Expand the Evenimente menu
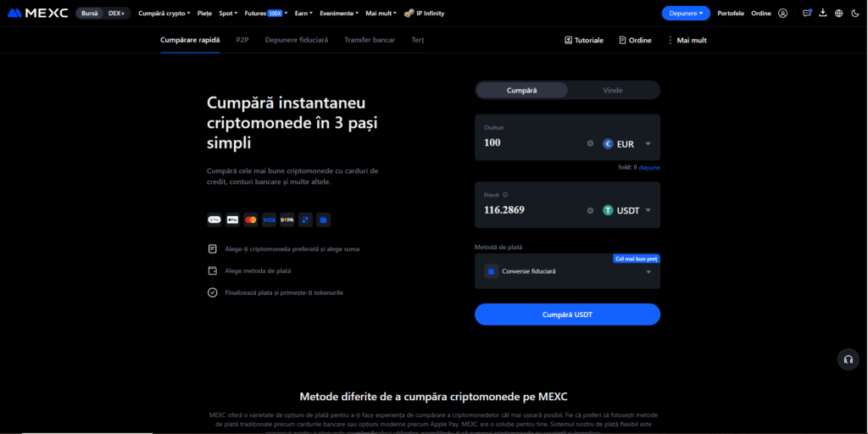Screen dimensions: 868x434 (339, 14)
